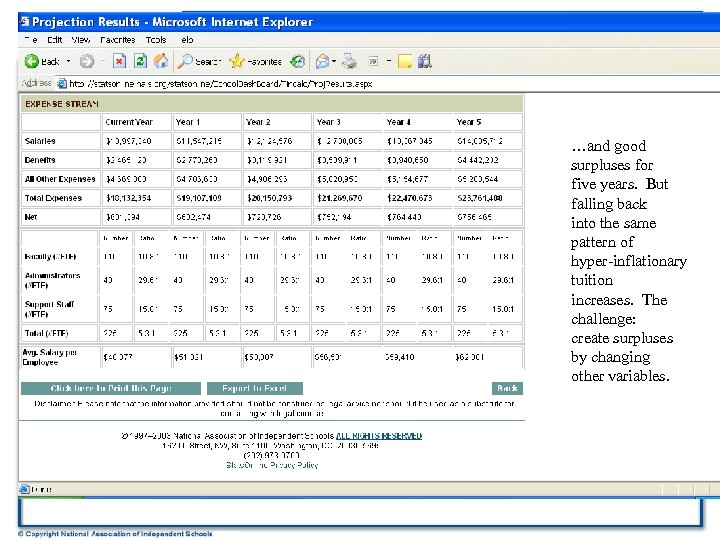Select the Net row label
The height and width of the screenshot is (540, 720).
[x=31, y=217]
